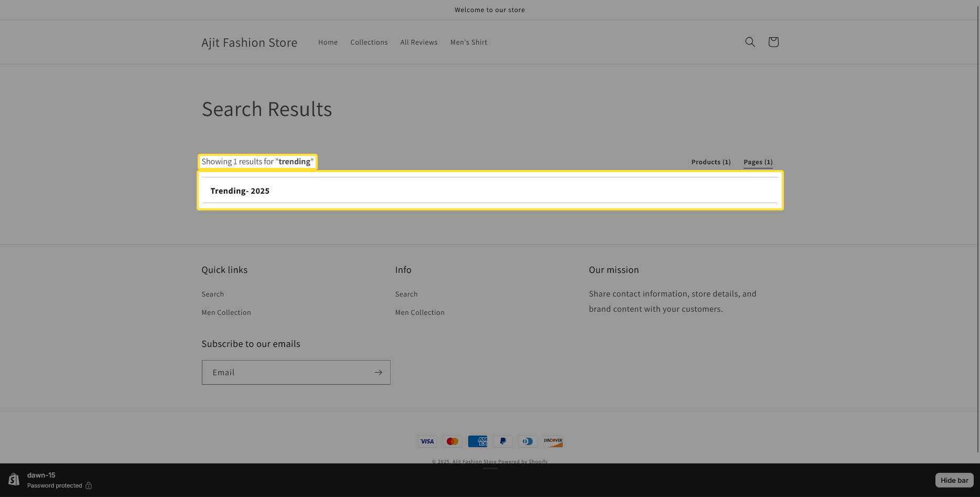Select the Pages (1) results tab
Image resolution: width=980 pixels, height=497 pixels.
758,162
